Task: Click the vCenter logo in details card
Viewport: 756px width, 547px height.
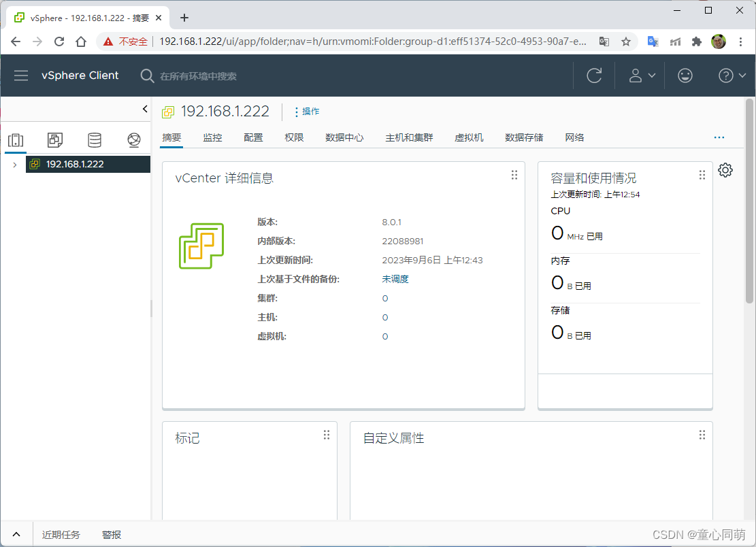Action: pos(201,246)
